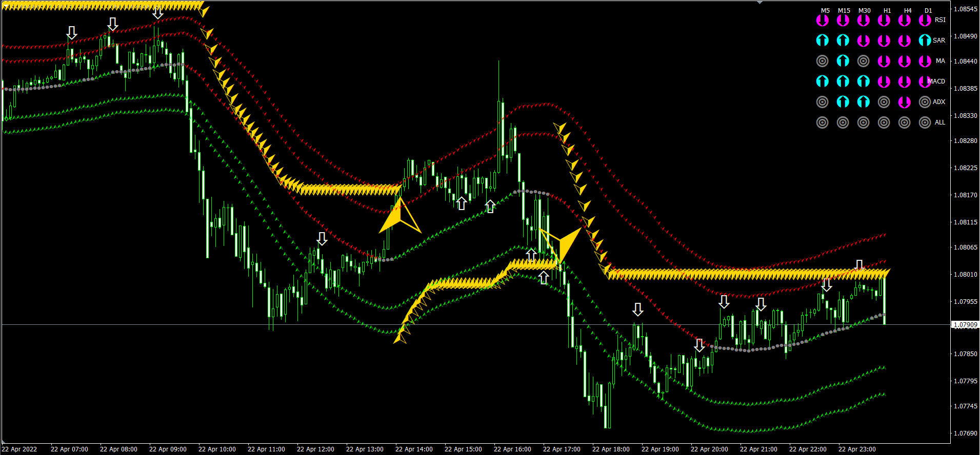
Task: Select the RSI signal icon under M30
Action: [864, 20]
